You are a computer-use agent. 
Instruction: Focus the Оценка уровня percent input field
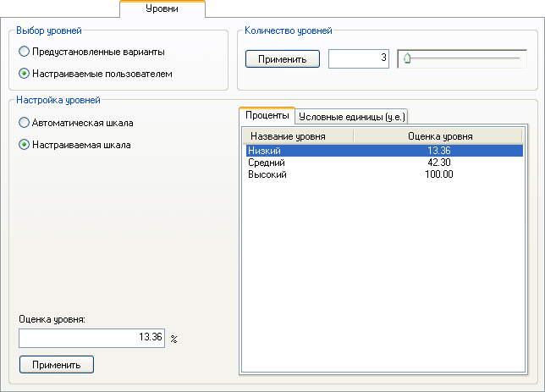[x=91, y=338]
